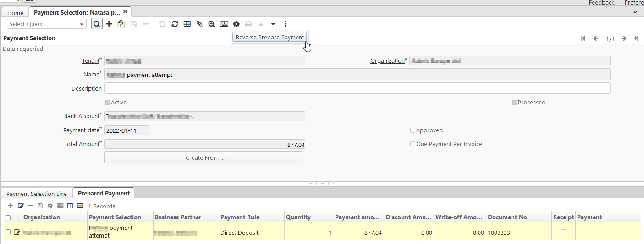Toggle the Approved checkbox
Viewport: 644px width, 244px height.
tap(413, 130)
